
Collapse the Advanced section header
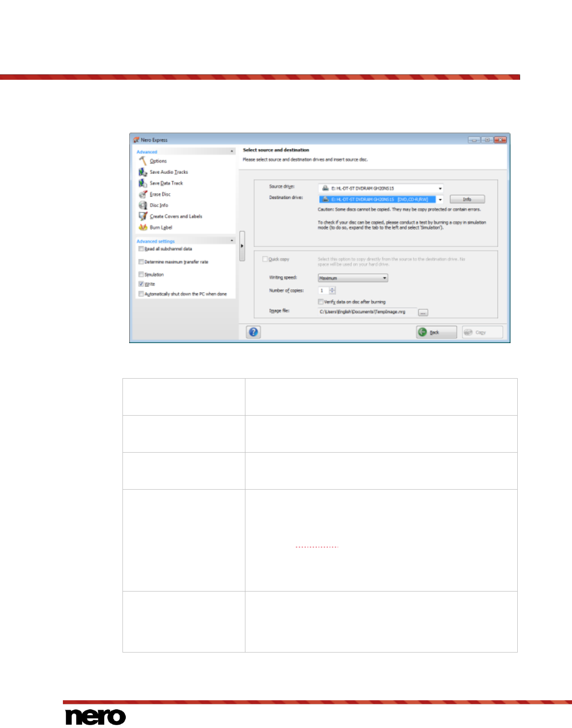point(232,151)
